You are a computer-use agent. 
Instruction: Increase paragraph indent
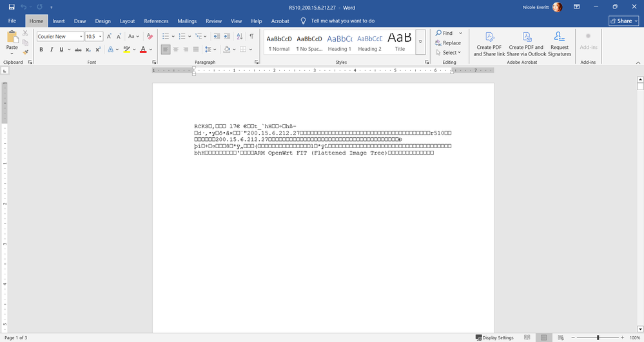[x=227, y=37]
